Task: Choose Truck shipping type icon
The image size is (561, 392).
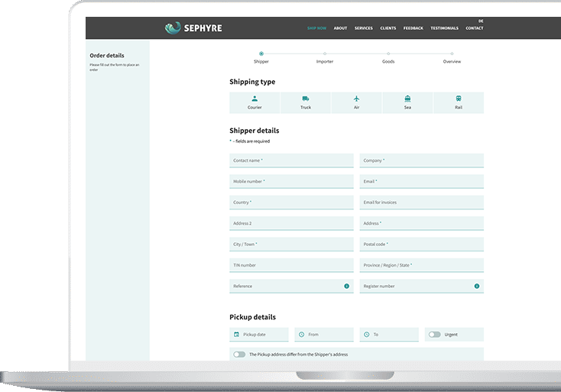Action: click(306, 99)
